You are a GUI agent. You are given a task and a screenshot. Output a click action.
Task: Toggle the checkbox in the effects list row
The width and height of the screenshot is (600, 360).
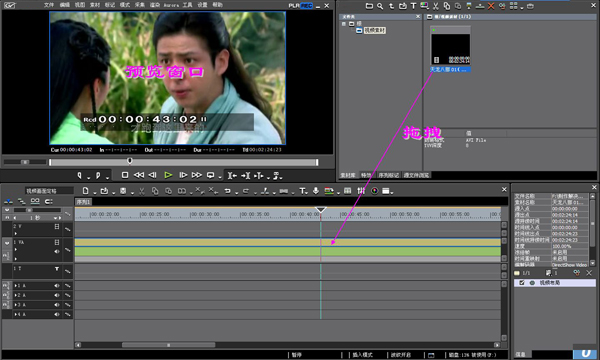click(x=522, y=283)
